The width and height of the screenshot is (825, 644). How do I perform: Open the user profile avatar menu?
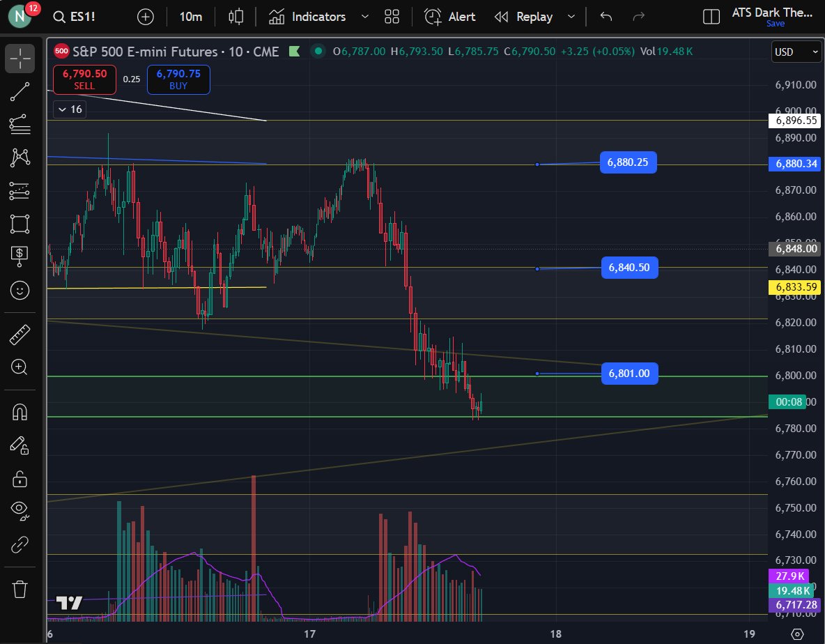point(20,16)
